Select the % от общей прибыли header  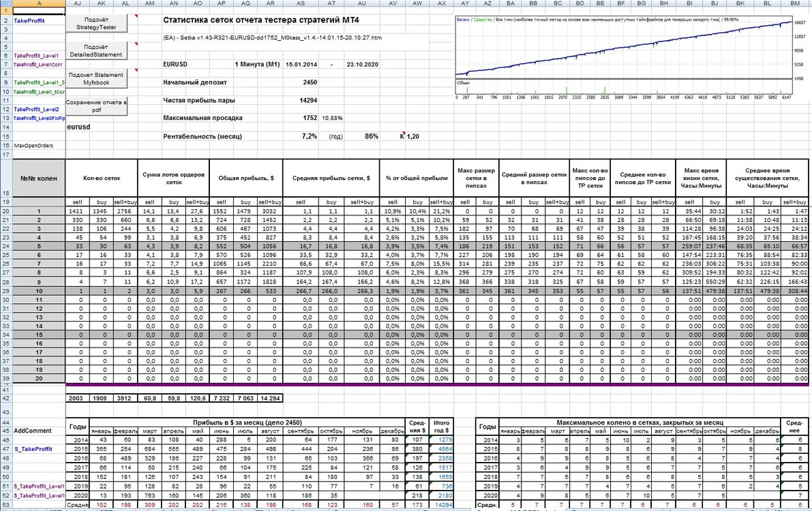click(417, 178)
